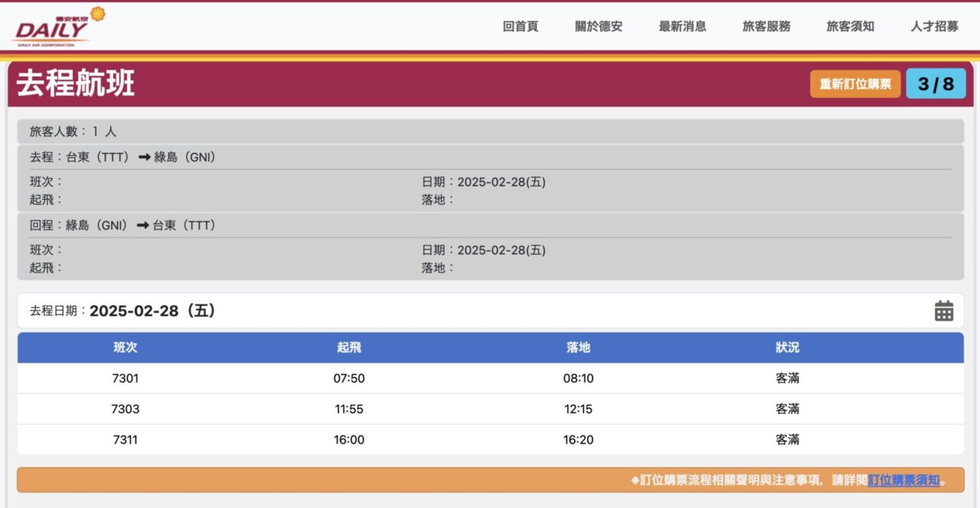Click the 落地 column header
Screen dimensions: 980x508
tap(578, 347)
